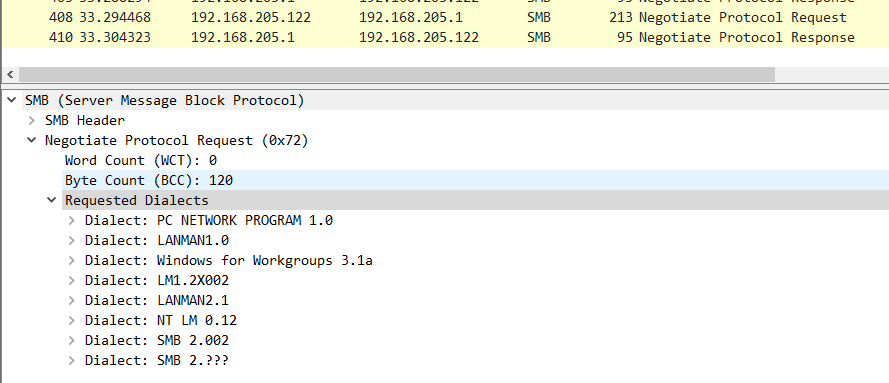Screen dimensions: 889x383
Task: Expand the Dialect: LANMAN1.0 arrow
Action: (x=71, y=240)
